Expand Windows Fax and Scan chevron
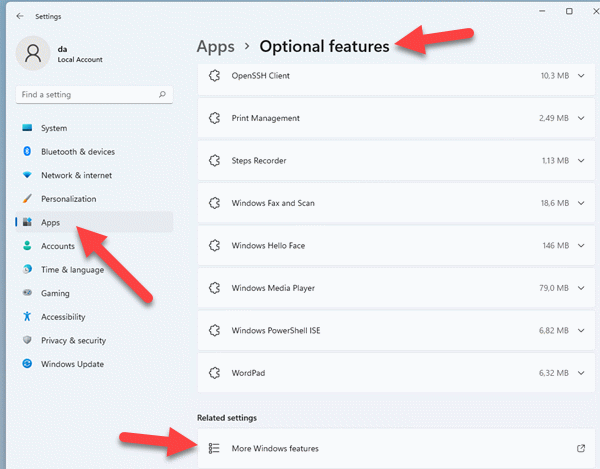Viewport: 600px width, 469px height. coord(581,203)
